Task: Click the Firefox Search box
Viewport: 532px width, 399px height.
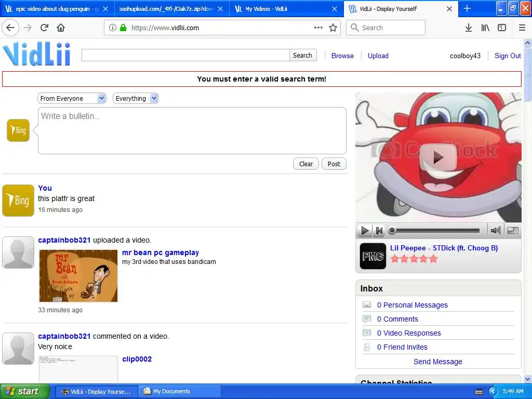Action: tap(386, 28)
